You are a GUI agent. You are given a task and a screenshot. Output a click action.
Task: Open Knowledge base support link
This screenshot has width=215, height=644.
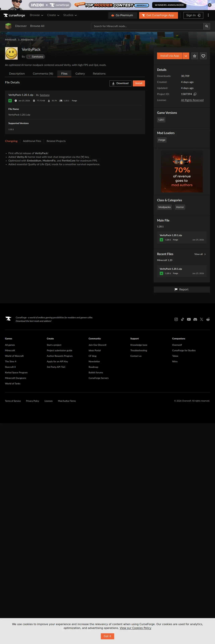(x=139, y=345)
